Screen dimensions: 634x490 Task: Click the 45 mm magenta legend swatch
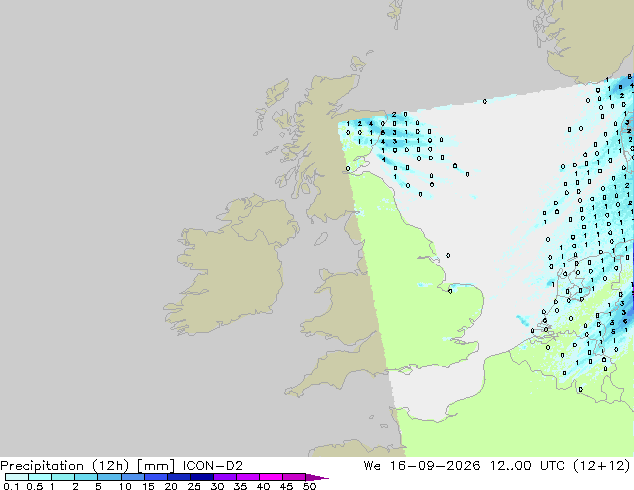click(x=294, y=477)
